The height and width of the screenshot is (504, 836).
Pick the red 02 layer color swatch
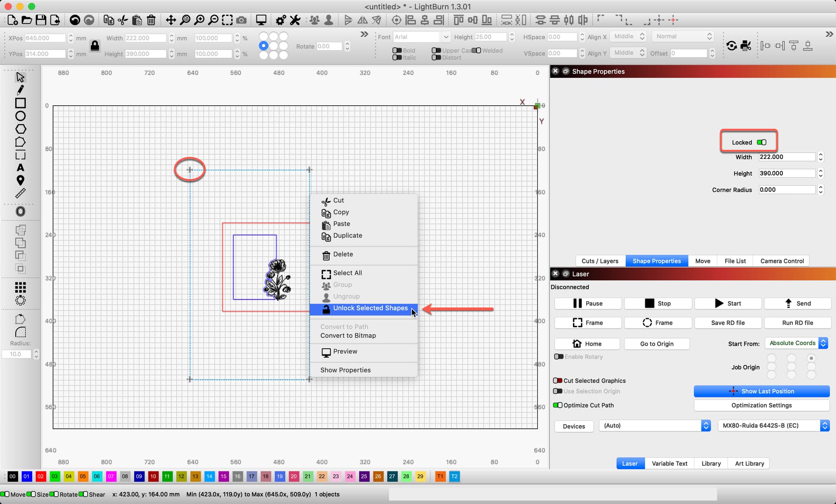(40, 476)
